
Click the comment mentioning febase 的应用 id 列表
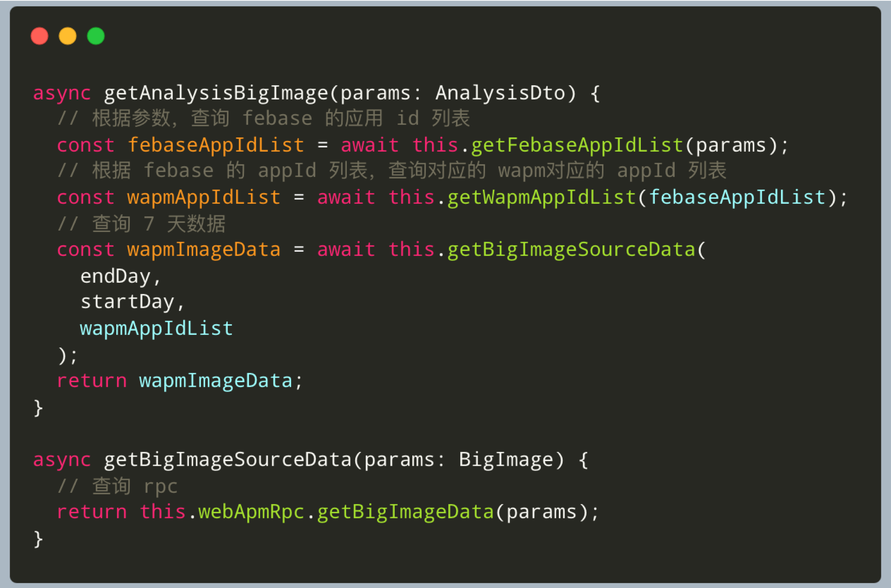point(264,118)
